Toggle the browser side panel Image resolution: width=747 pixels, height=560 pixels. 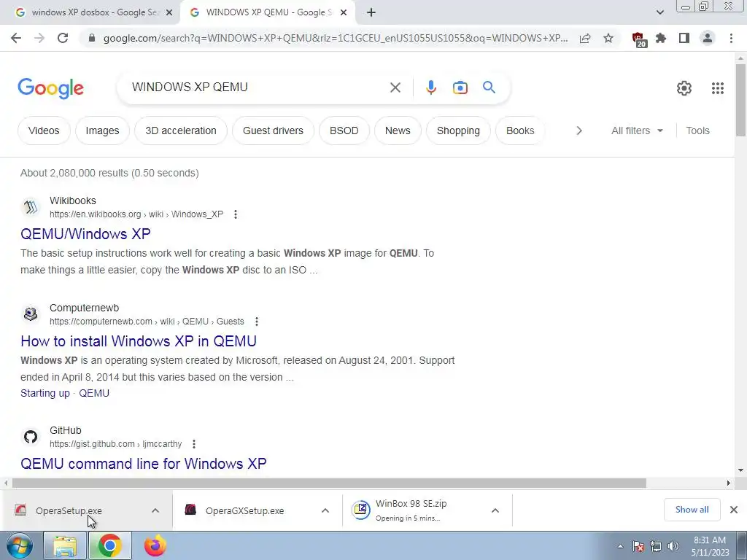click(x=684, y=38)
